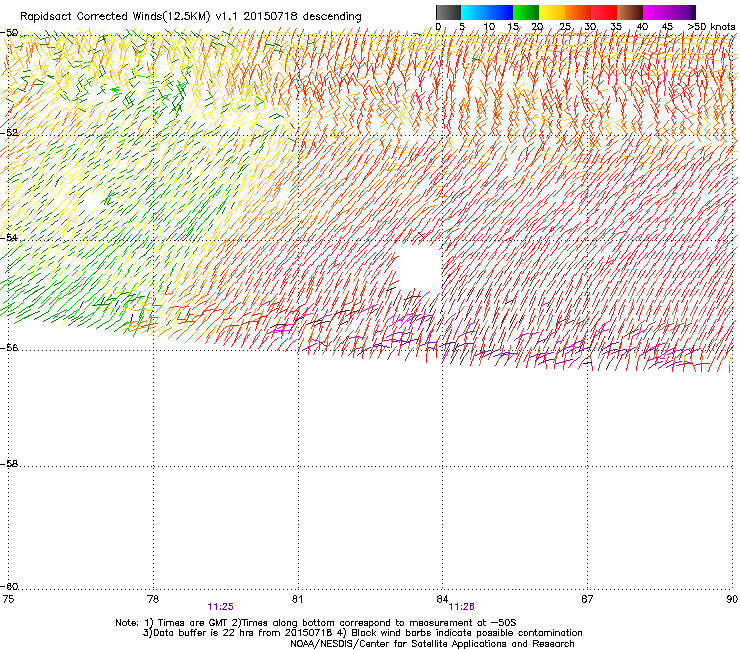Viewport: 740px width, 650px height.
Task: Click the 'Data buffer is 22 hrs' note line
Action: [x=362, y=633]
